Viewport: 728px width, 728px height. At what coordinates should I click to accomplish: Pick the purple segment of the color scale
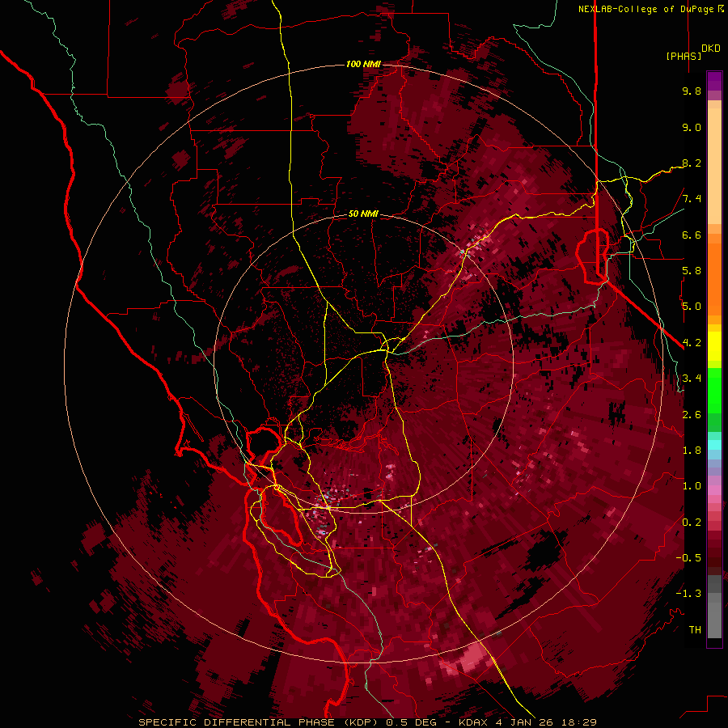click(714, 81)
